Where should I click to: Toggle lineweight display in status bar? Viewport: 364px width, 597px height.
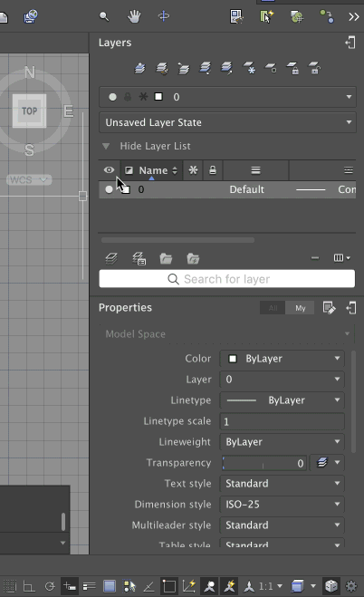90,586
